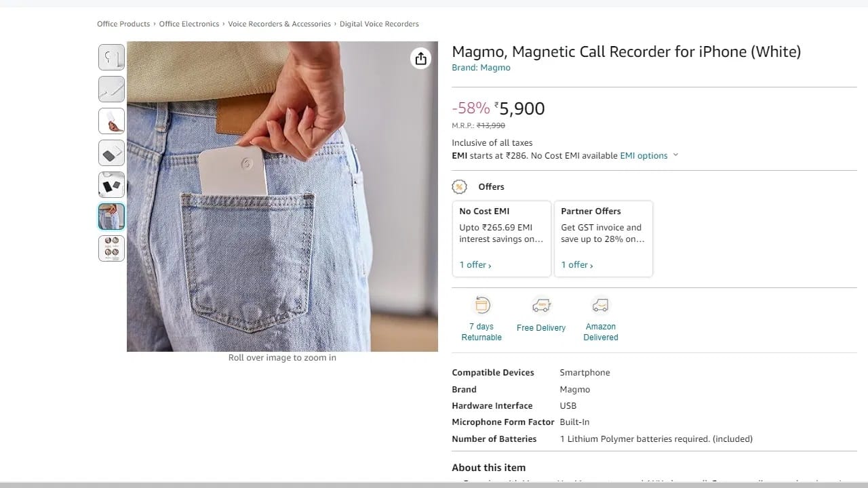This screenshot has height=488, width=868.
Task: Open the No Cost EMI 1 offer link
Action: pyautogui.click(x=475, y=265)
